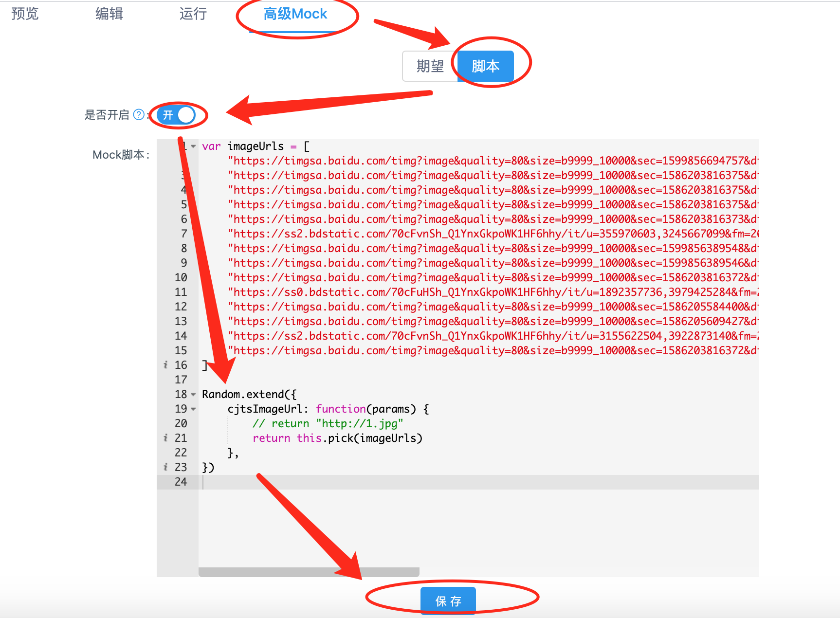This screenshot has width=840, height=618.
Task: Click 'var imageUrls = [' code on line 1
Action: click(256, 146)
